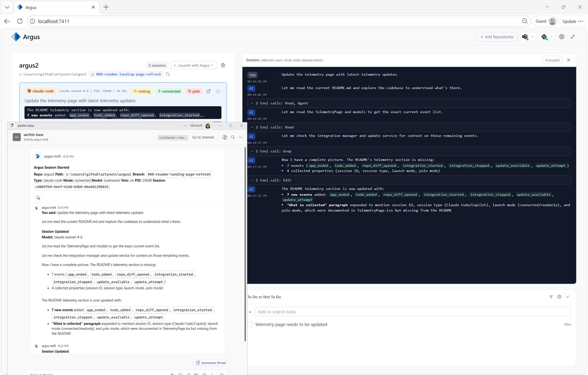Open the Slack integration button
This screenshot has width=588, height=375.
[544, 37]
